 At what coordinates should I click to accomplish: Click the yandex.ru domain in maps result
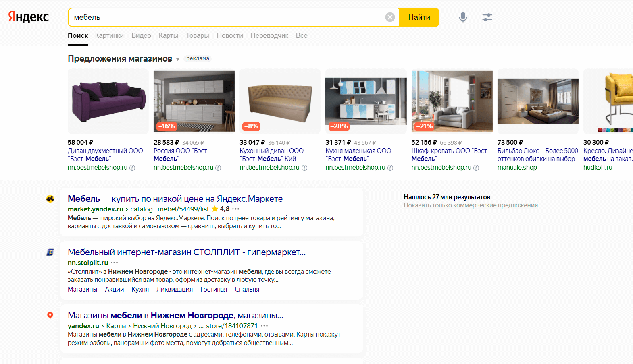click(83, 326)
